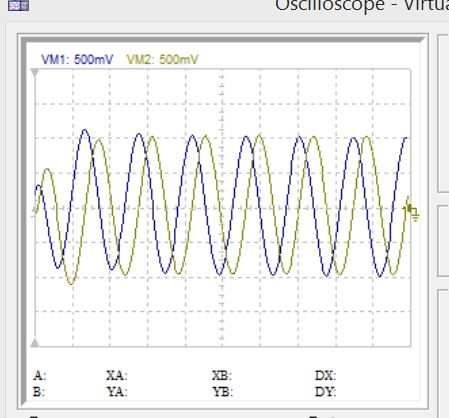The height and width of the screenshot is (418, 449).
Task: Click the XB: cursor readout label
Action: pos(222,376)
